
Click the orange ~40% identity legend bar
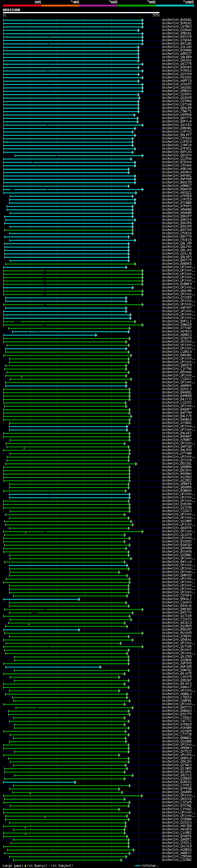point(60,6)
